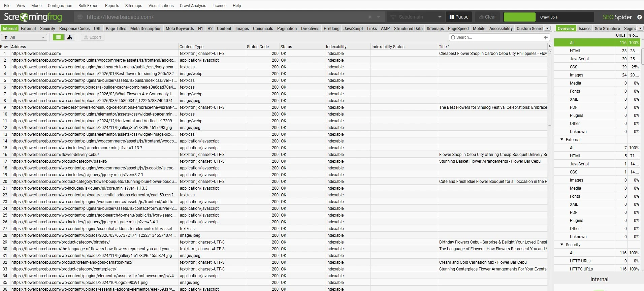Viewport: 644px width, 291px height.
Task: Pause the running crawl
Action: pyautogui.click(x=459, y=17)
